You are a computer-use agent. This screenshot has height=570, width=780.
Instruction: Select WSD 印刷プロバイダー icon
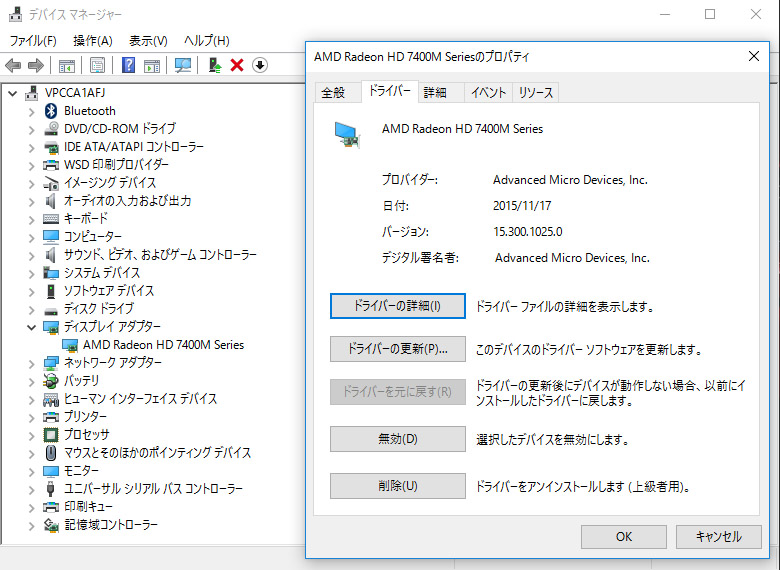[51, 165]
